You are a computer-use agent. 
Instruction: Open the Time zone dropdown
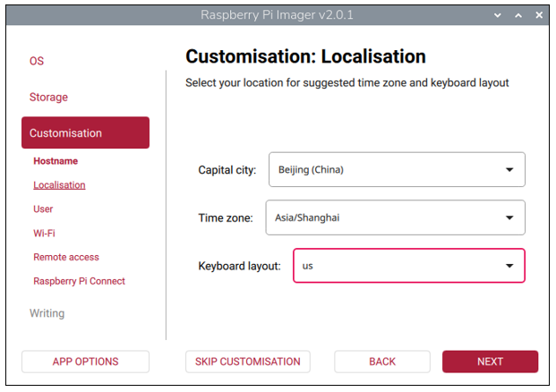(396, 217)
